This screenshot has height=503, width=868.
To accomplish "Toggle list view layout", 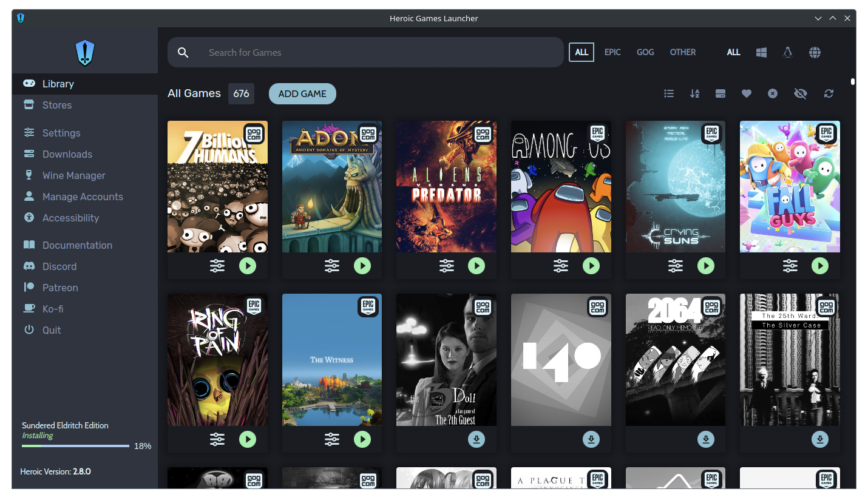I will point(669,93).
